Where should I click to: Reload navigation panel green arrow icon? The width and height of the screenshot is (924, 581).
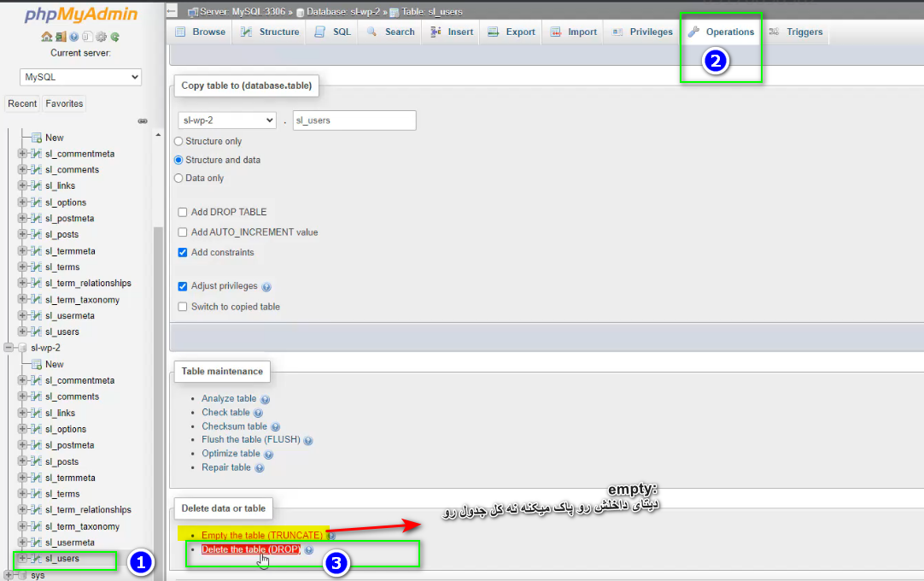[115, 37]
